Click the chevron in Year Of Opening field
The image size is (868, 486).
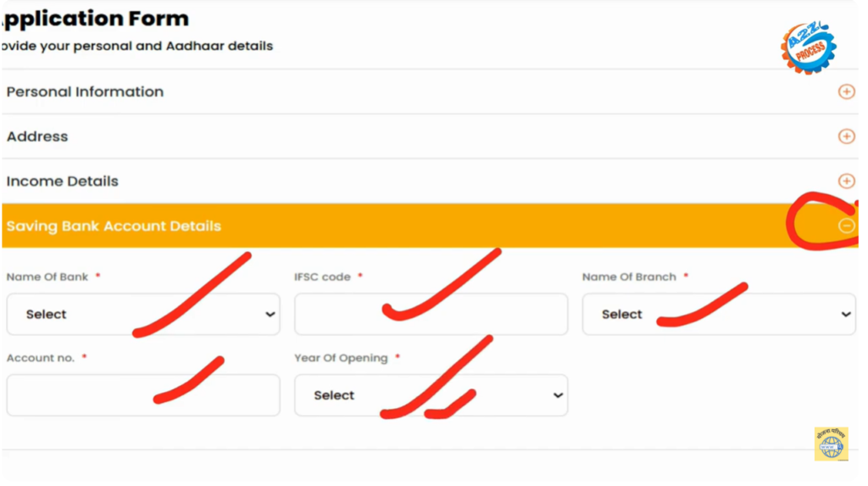[x=557, y=395]
